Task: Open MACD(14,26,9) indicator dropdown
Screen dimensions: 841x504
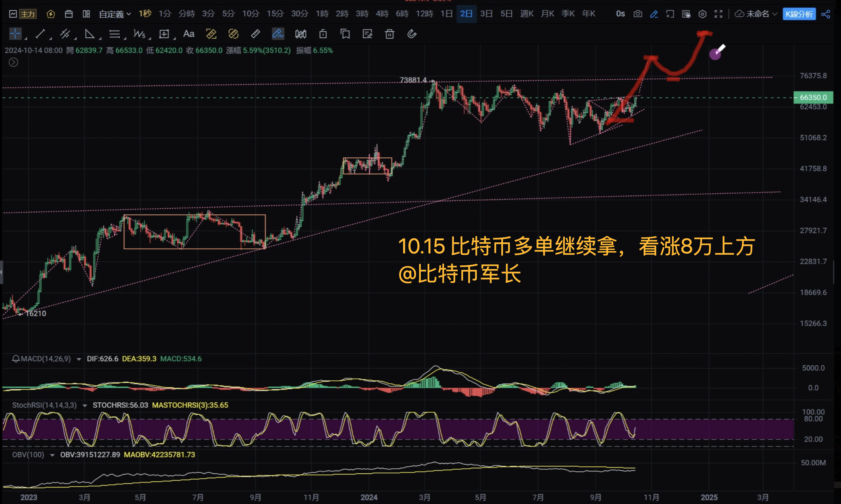Action: [x=79, y=359]
